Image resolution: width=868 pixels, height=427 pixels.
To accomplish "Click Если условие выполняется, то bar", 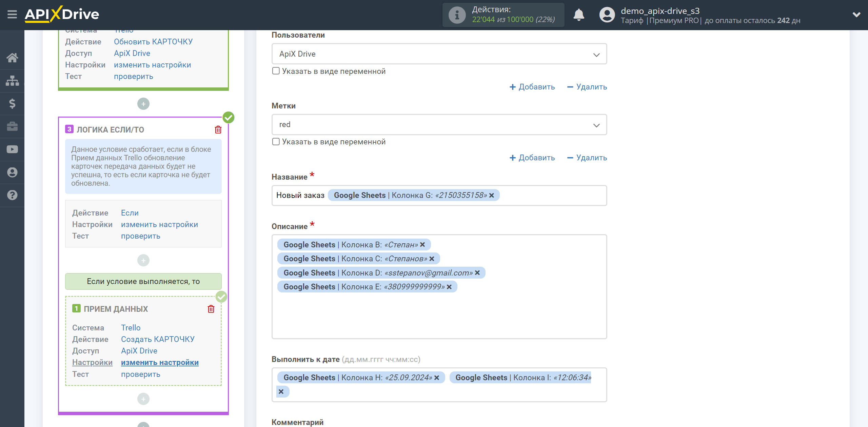I will pos(143,281).
